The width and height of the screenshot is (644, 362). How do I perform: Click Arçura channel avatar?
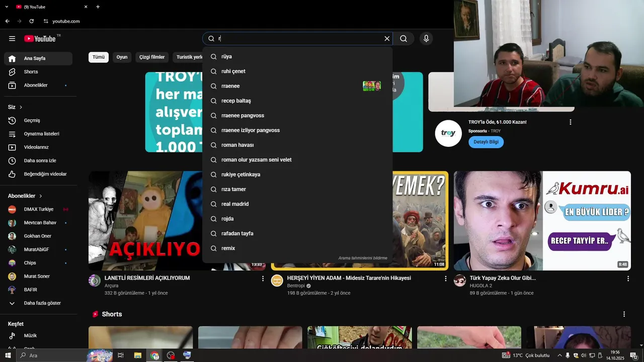tap(95, 281)
